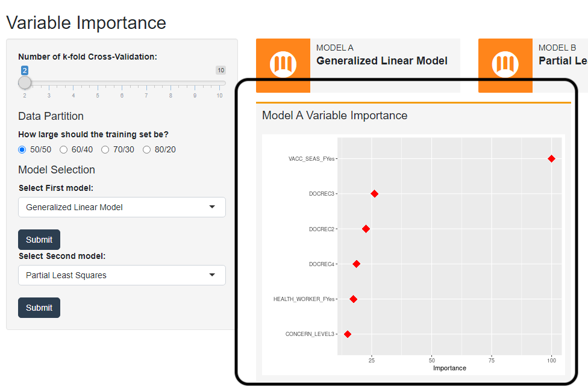Open the Generalized Linear Model dropdown
Image resolution: width=588 pixels, height=392 pixels.
pyautogui.click(x=122, y=207)
